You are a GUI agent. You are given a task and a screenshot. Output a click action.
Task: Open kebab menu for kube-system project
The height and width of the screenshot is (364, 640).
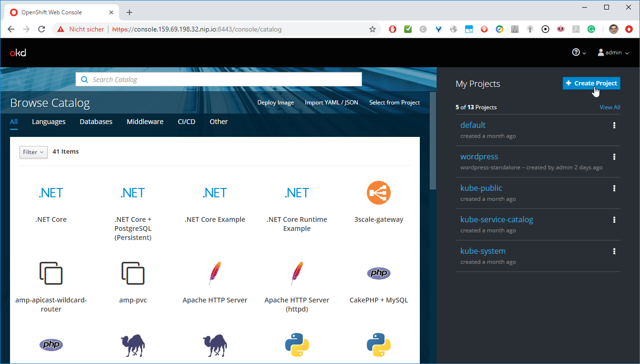[614, 251]
